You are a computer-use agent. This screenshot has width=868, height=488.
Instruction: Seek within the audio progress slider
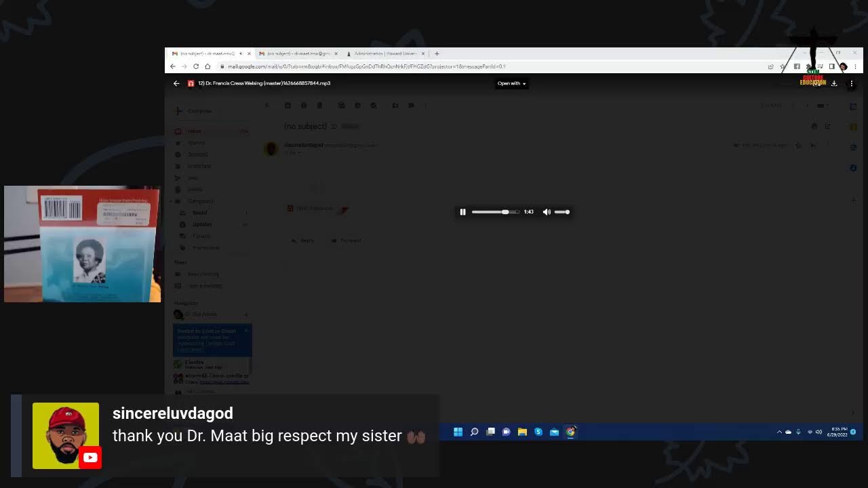495,212
